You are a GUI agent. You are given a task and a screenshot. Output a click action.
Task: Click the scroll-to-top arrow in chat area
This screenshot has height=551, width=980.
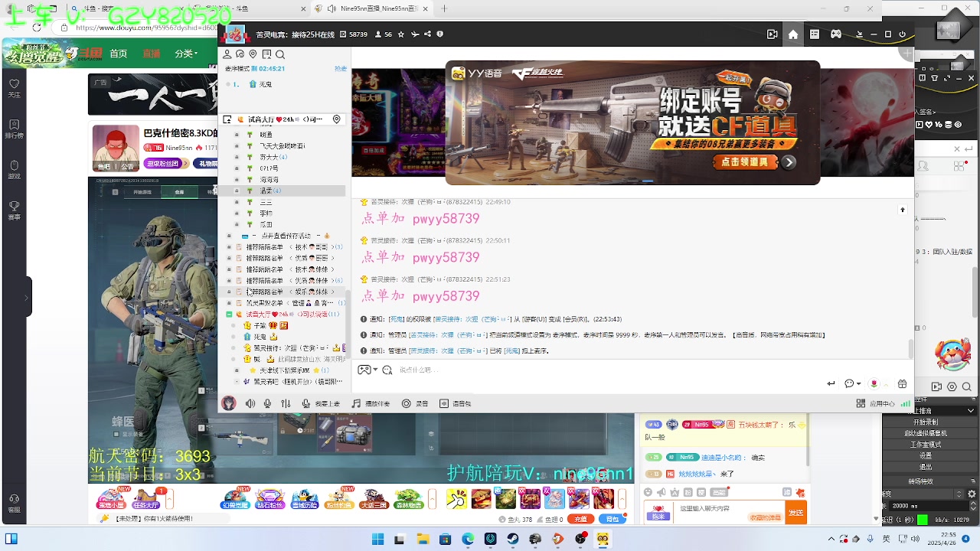[903, 210]
